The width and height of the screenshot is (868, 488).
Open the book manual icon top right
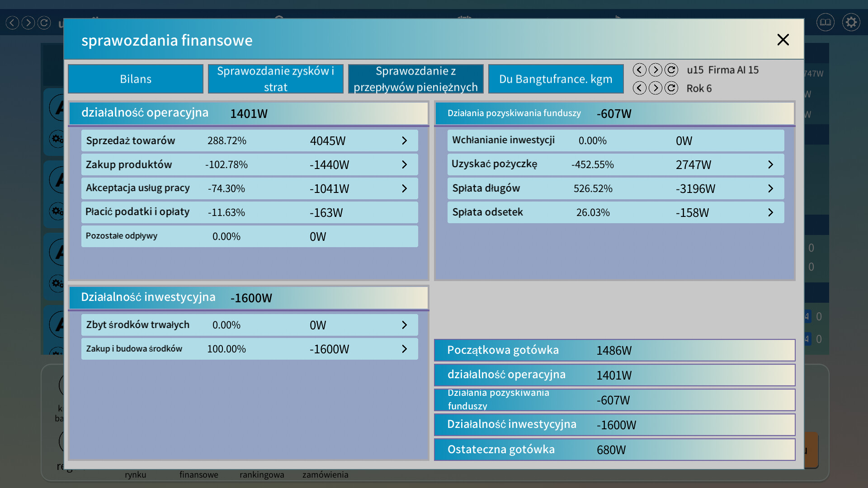click(825, 22)
